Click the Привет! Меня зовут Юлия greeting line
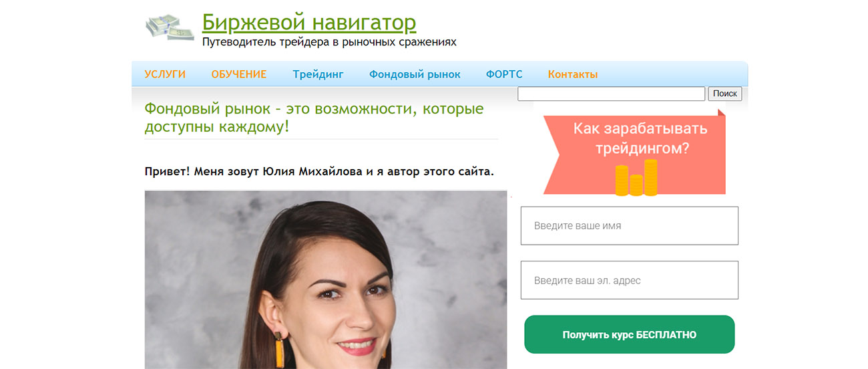 tap(319, 172)
